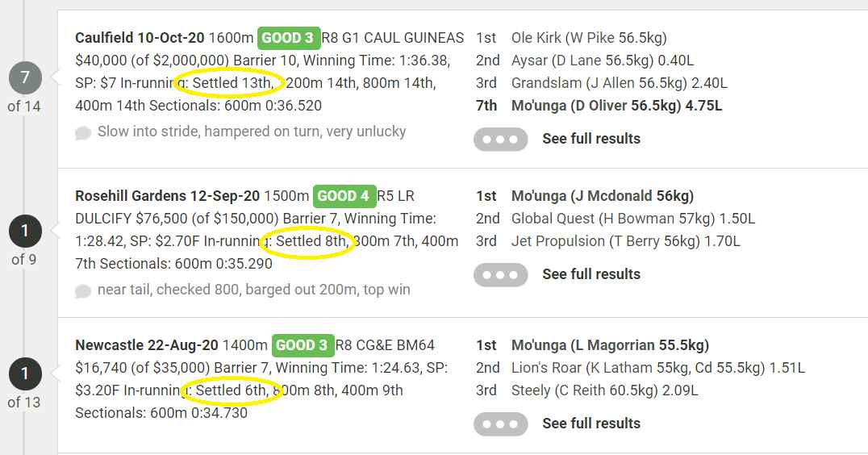This screenshot has width=868, height=455.
Task: Open 'See full results' for Rosehill Gardens race
Action: click(x=591, y=274)
